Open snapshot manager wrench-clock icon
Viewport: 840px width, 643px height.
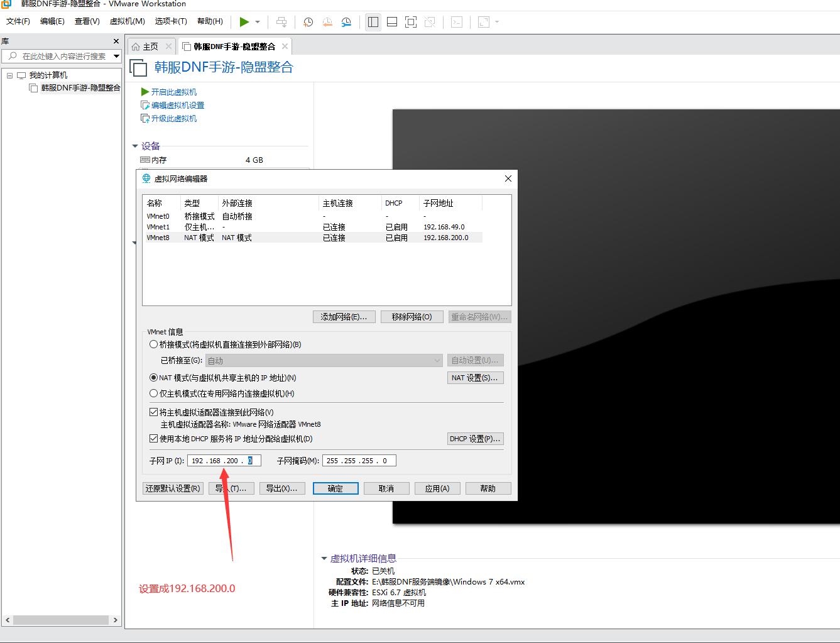click(x=346, y=22)
